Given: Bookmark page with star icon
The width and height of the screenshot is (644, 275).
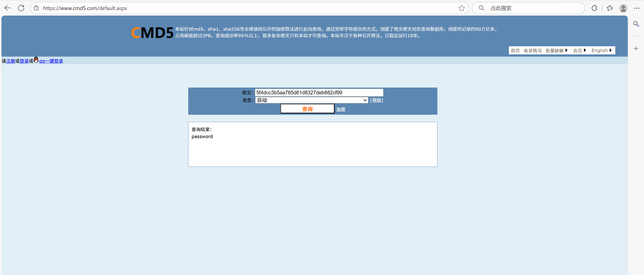Looking at the screenshot, I should click(x=462, y=8).
